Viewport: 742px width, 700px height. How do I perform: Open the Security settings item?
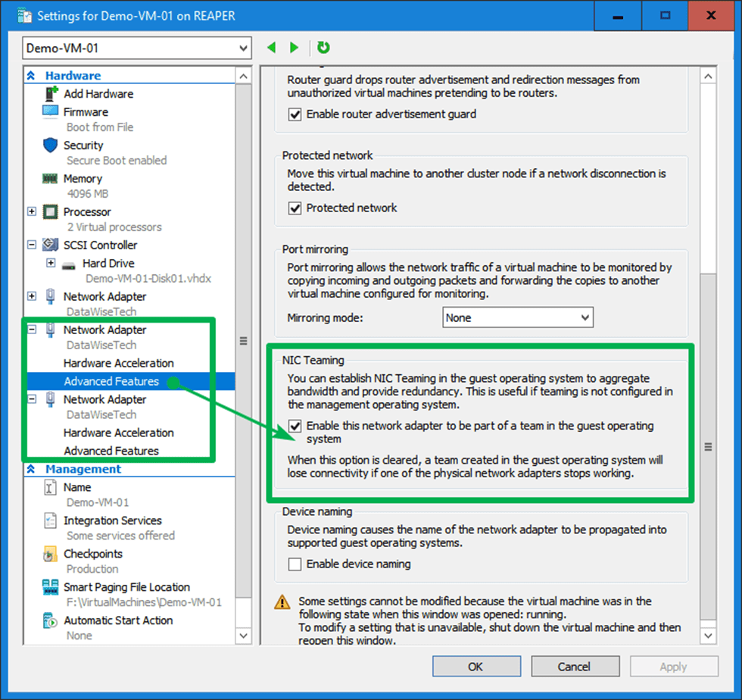pos(83,145)
